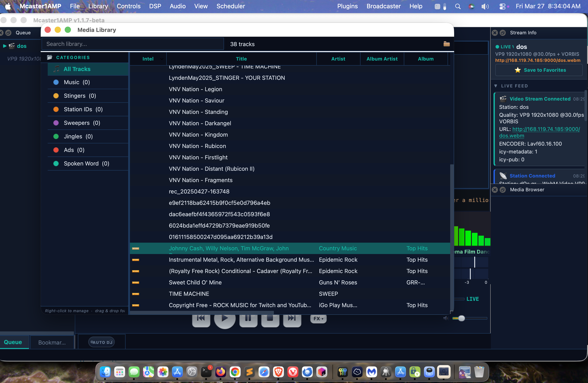Adjust the volume slider
Viewport: 588px width, 383px height.
click(x=462, y=318)
